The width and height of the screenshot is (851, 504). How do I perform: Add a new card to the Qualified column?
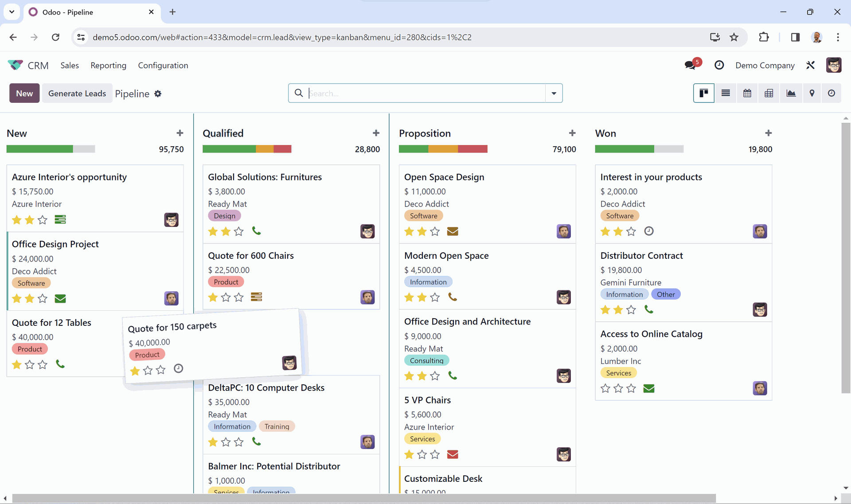(x=376, y=133)
